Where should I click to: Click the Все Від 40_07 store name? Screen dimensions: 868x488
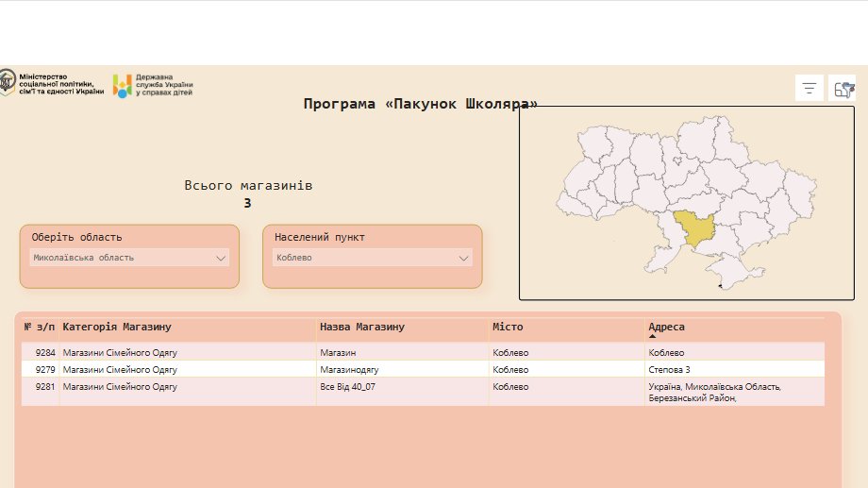coord(348,386)
